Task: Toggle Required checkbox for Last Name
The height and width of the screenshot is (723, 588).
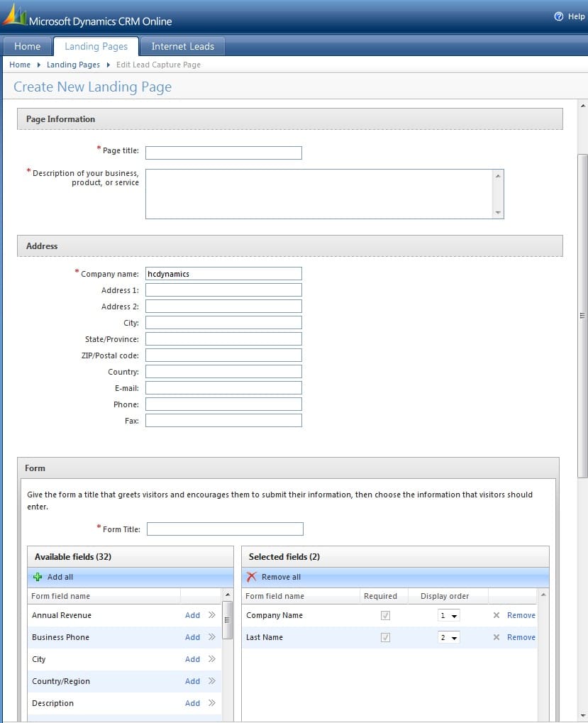Action: [x=385, y=637]
